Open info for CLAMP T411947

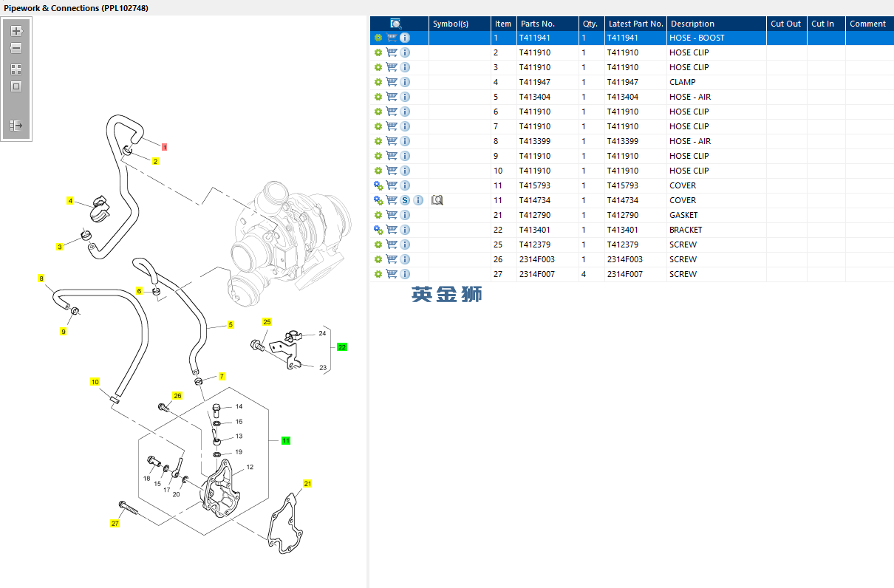point(405,82)
